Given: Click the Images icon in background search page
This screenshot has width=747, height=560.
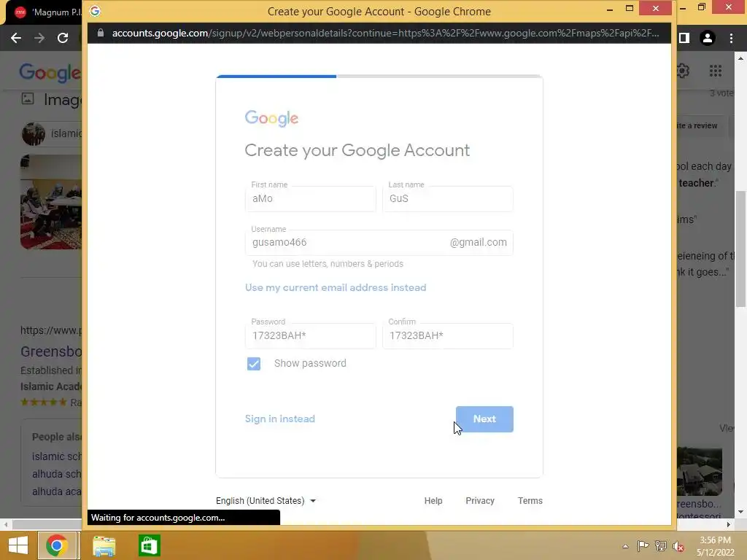Looking at the screenshot, I should click(x=28, y=98).
